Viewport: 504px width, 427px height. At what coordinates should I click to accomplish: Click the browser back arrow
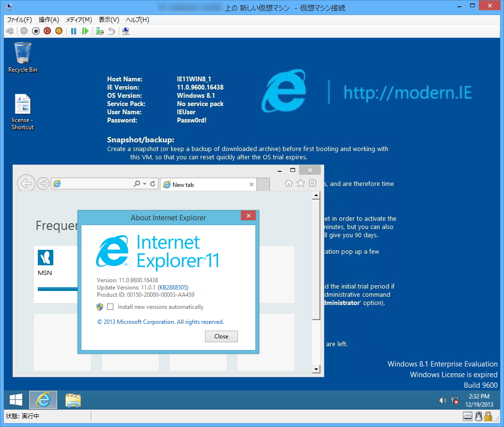[x=26, y=183]
